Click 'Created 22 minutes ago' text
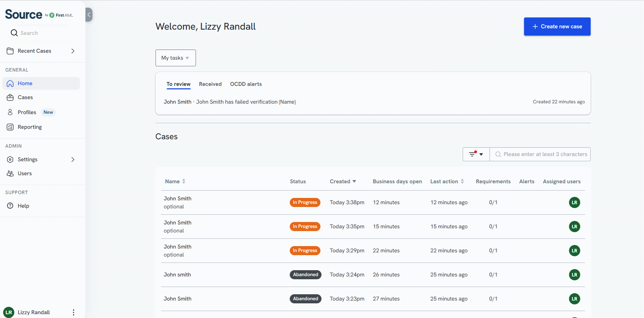This screenshot has height=318, width=644. pyautogui.click(x=559, y=102)
